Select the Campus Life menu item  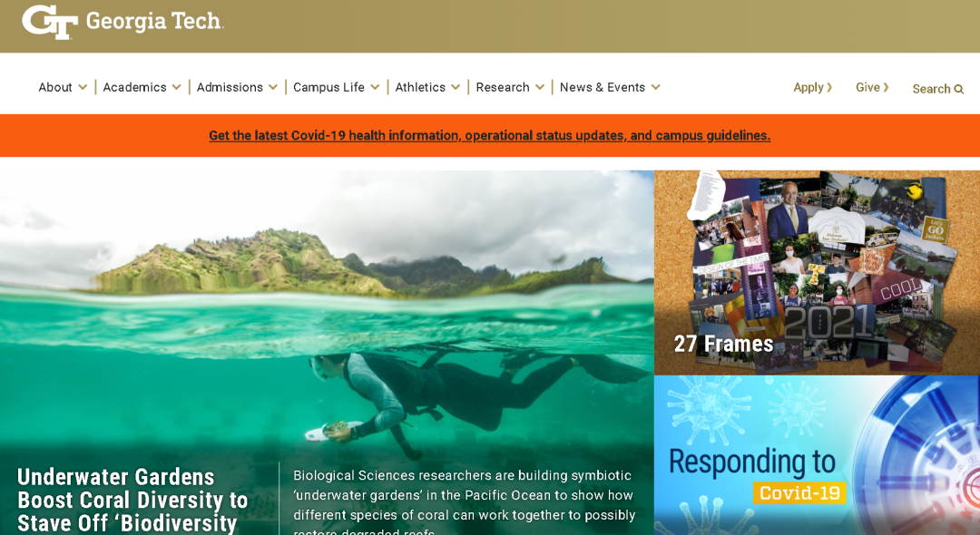click(328, 87)
